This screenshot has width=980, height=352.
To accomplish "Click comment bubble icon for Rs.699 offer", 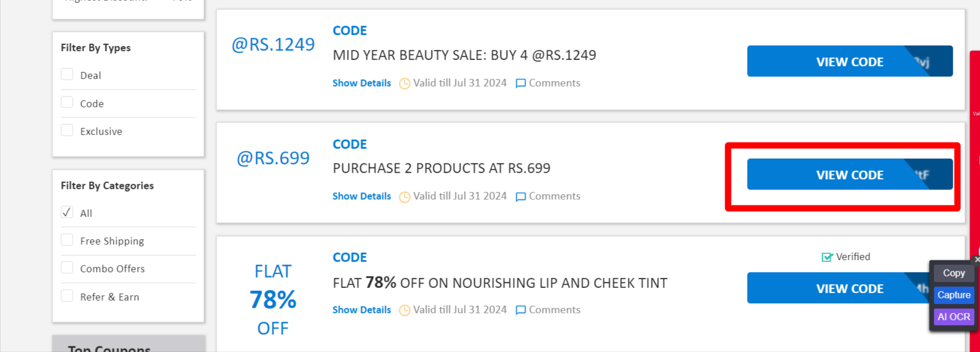I will pos(521,197).
